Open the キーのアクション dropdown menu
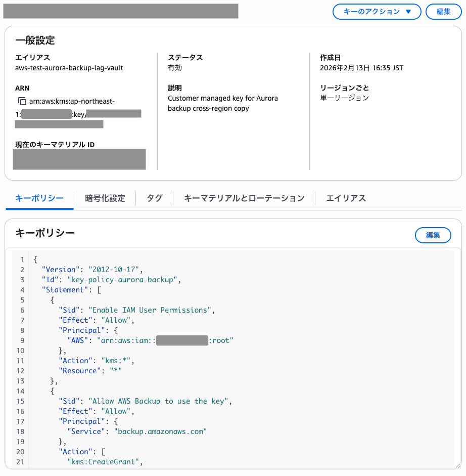The width and height of the screenshot is (466, 476). 377,12
